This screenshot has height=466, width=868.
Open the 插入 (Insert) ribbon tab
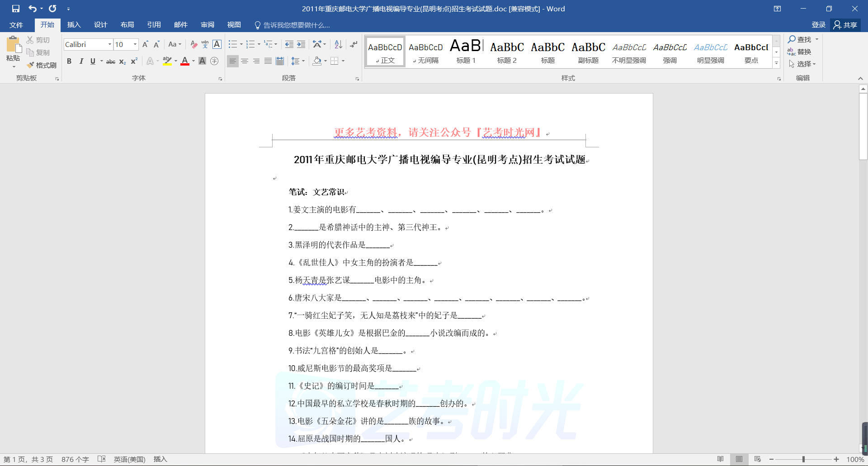[x=74, y=25]
